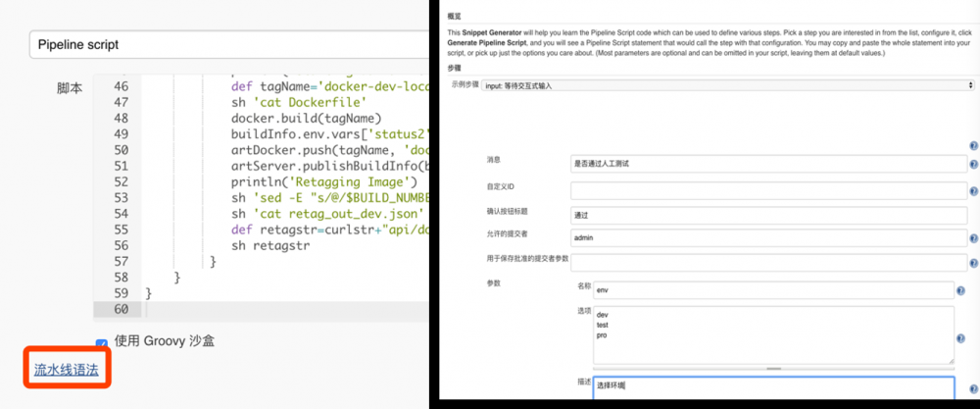Image resolution: width=980 pixels, height=409 pixels.
Task: Open the 示例步骤 step selection dropdown
Action: pos(728,85)
